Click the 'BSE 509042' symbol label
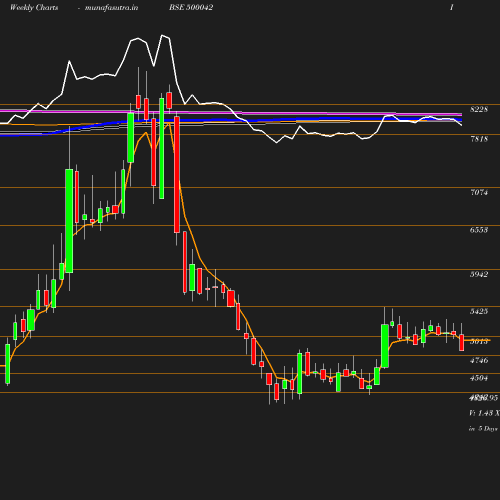Viewport: 500px width, 500px height. 191,8
